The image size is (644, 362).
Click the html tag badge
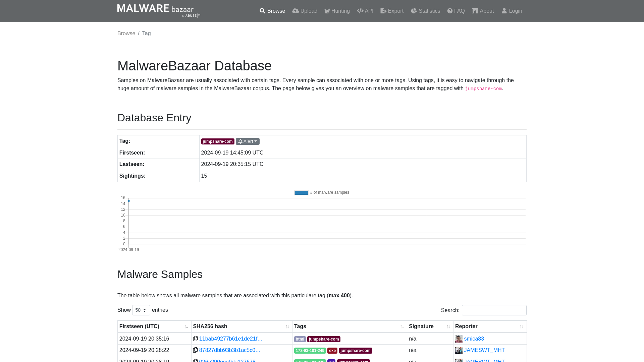point(300,339)
